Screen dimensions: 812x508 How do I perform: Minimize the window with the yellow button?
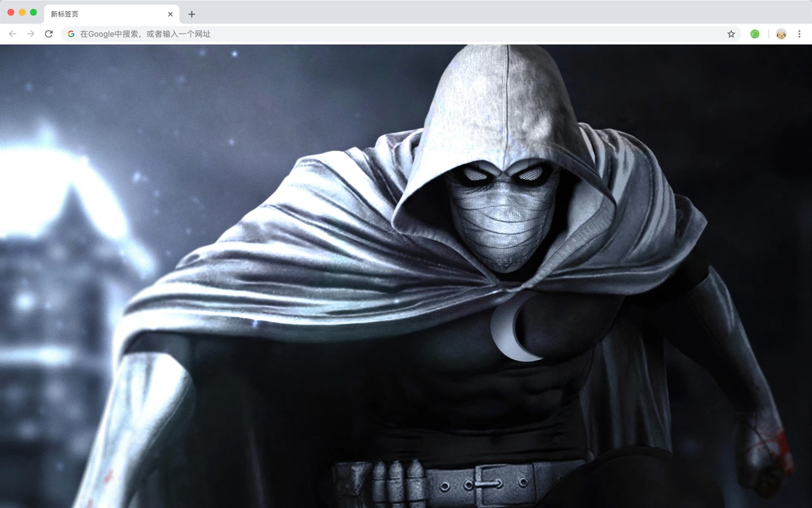[22, 12]
